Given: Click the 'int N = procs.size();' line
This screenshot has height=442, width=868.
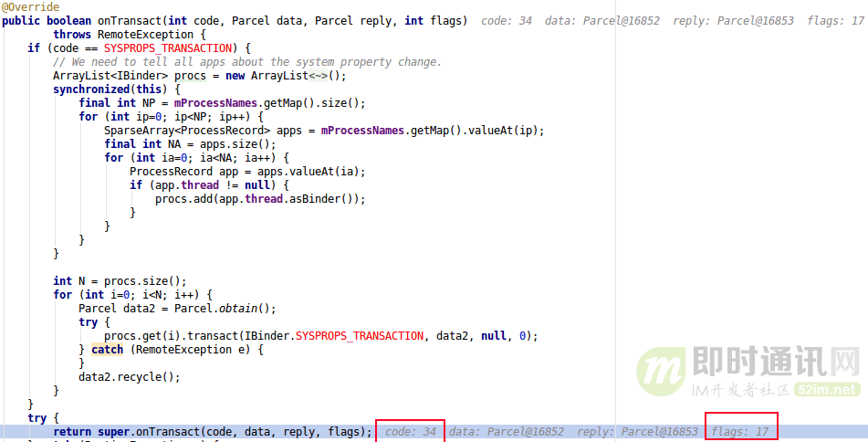Looking at the screenshot, I should click(120, 281).
